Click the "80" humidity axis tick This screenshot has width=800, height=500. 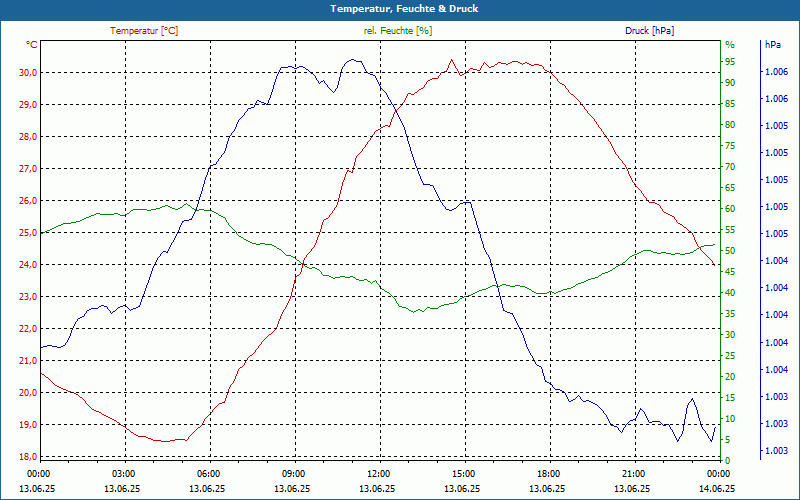coord(730,124)
